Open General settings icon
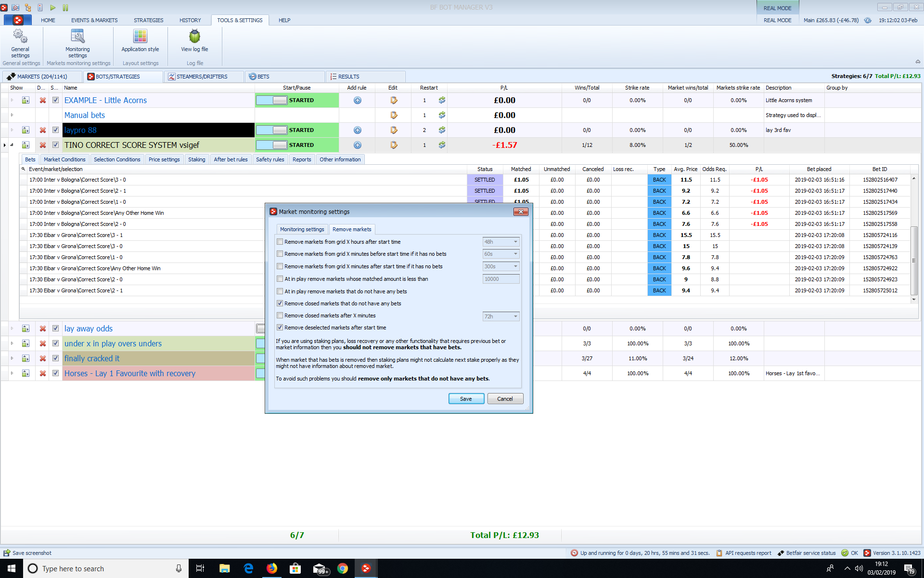 click(20, 36)
